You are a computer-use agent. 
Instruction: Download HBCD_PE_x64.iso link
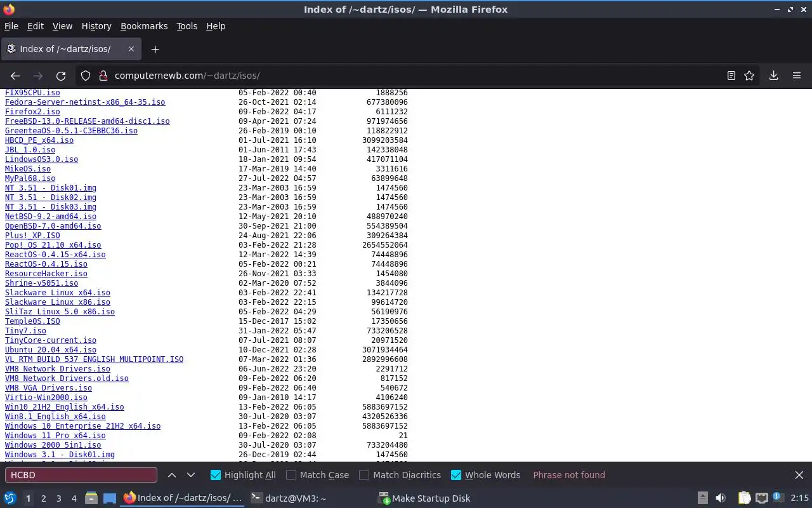coord(39,140)
